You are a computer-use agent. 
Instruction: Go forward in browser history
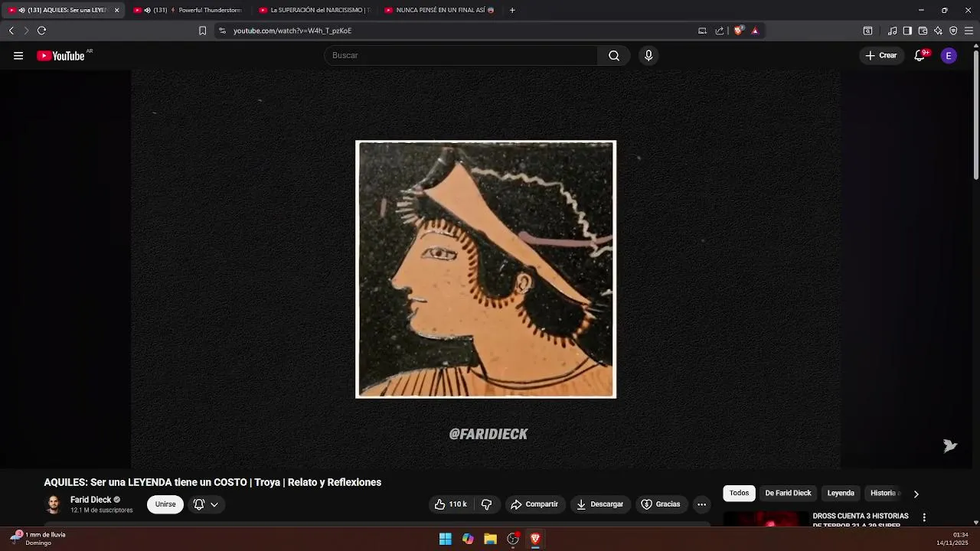25,31
